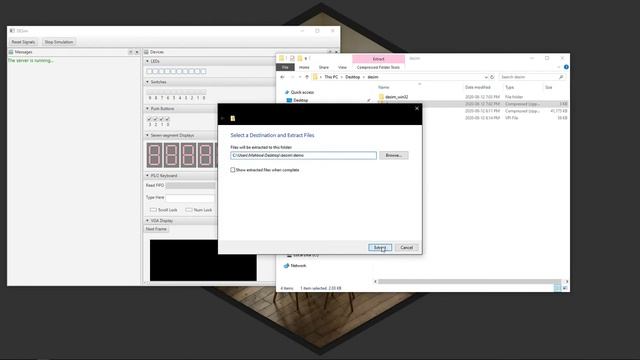The width and height of the screenshot is (640, 360).
Task: Click Stop Simulation in DESim
Action: 59,42
